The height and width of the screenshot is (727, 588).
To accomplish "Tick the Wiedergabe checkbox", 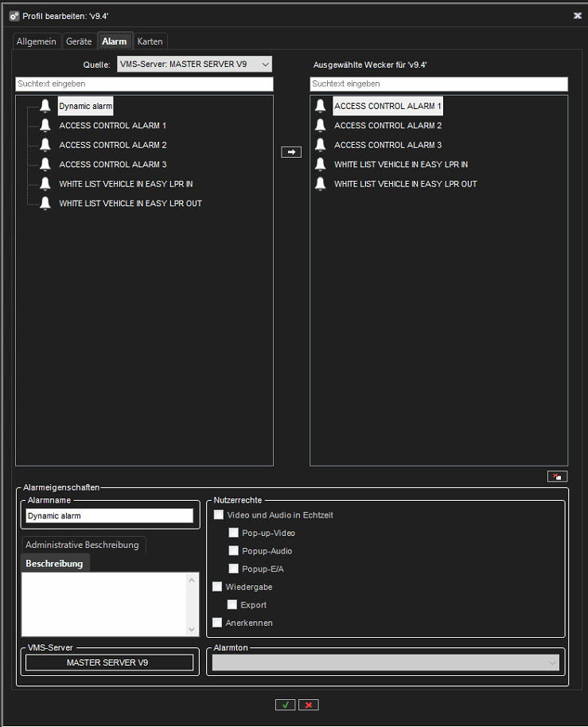I will click(x=218, y=587).
